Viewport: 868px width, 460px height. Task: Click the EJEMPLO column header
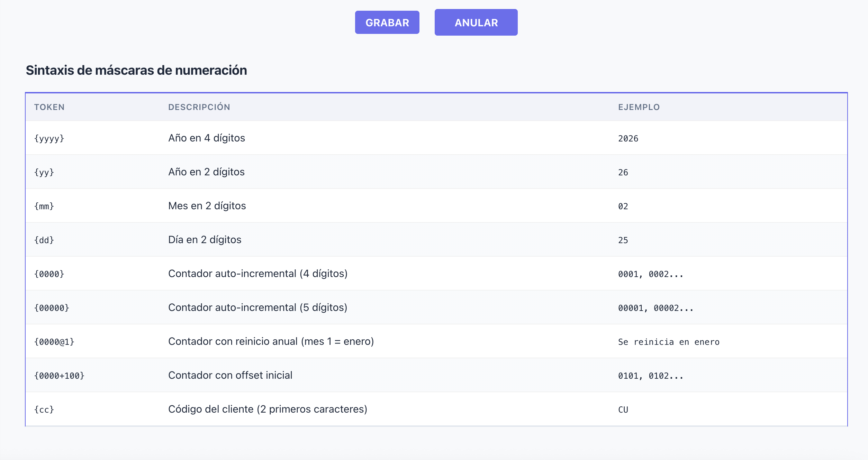tap(639, 107)
